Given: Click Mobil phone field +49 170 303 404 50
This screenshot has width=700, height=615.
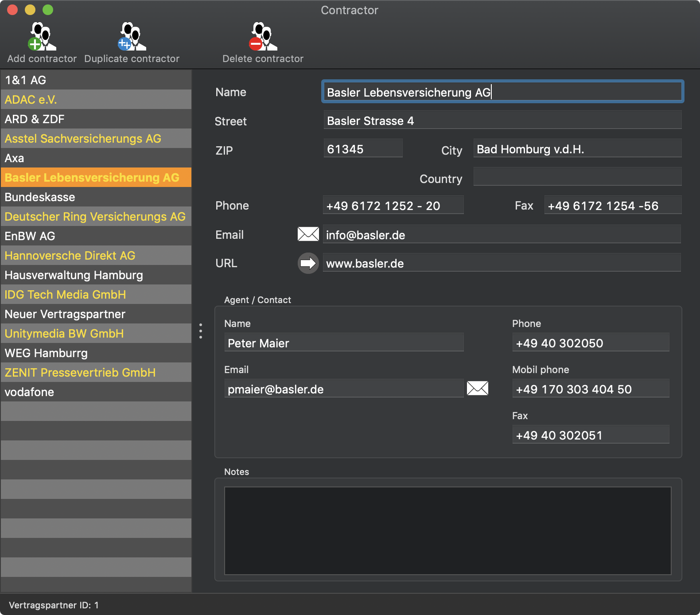Looking at the screenshot, I should tap(591, 389).
